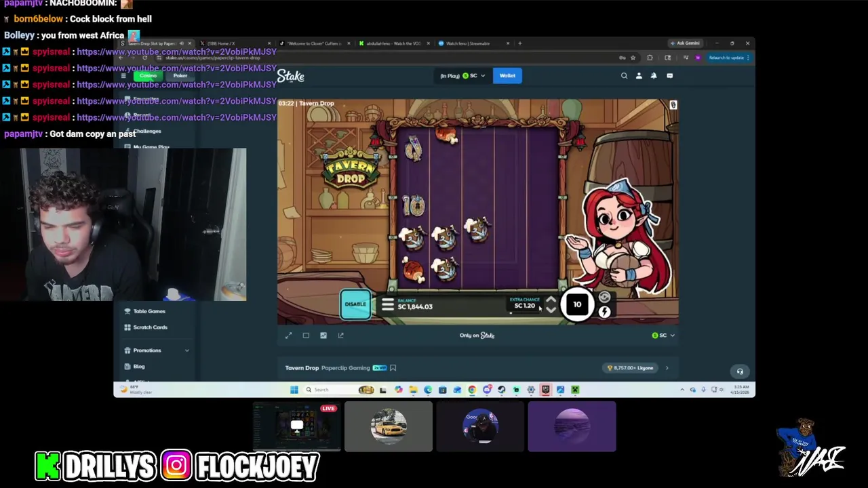Switch to the Kick abdullahfeno tab
868x488 pixels.
pyautogui.click(x=395, y=43)
